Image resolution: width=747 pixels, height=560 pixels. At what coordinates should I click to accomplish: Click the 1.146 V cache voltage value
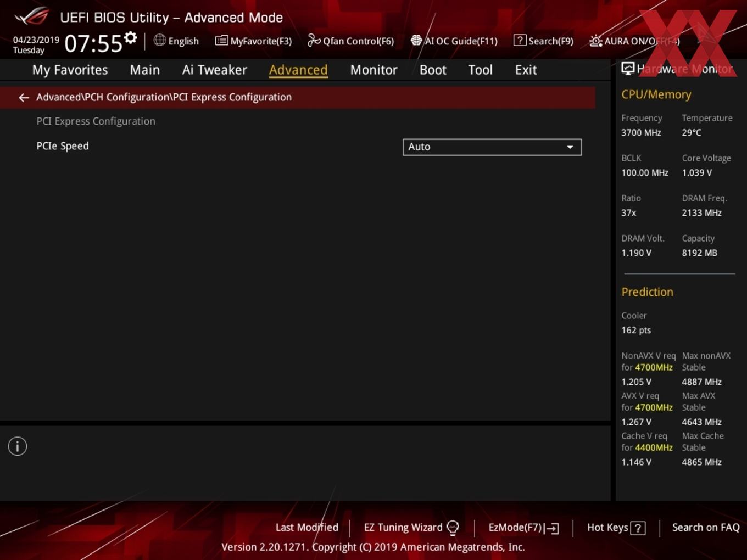637,462
